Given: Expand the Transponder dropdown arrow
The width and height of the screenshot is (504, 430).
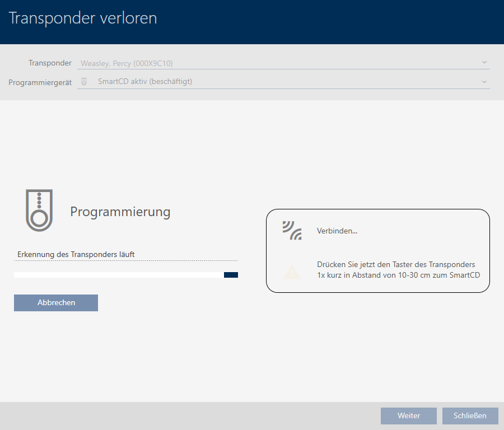Looking at the screenshot, I should coord(484,63).
